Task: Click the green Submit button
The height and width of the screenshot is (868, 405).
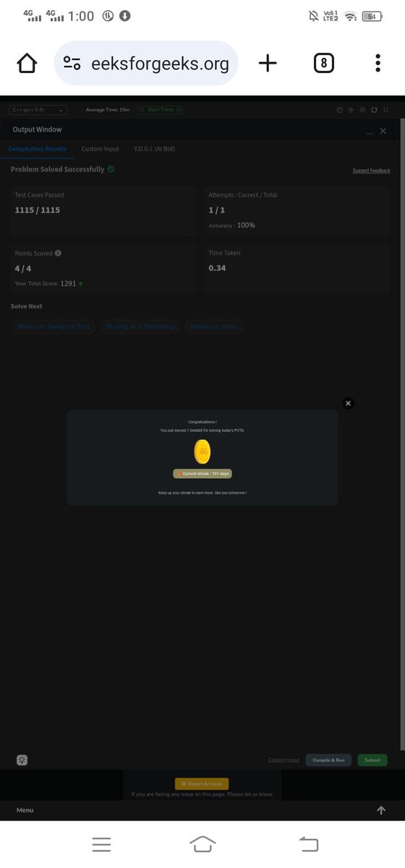Action: coord(372,760)
